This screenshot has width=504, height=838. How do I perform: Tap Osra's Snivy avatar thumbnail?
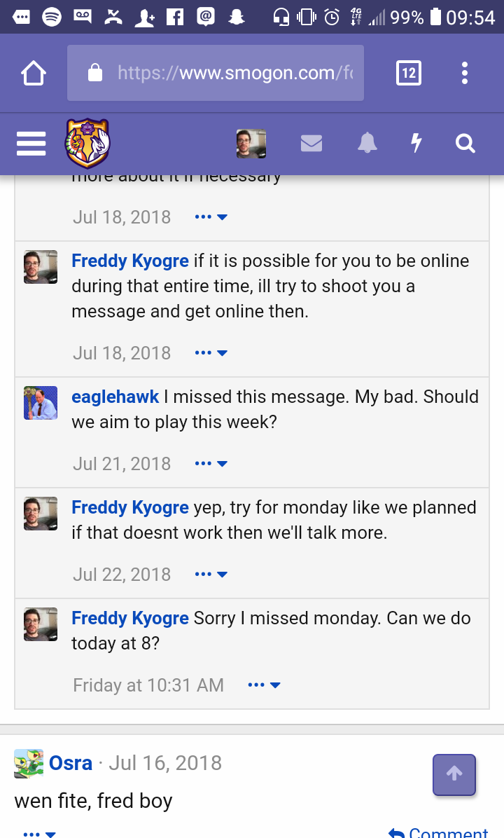click(29, 764)
